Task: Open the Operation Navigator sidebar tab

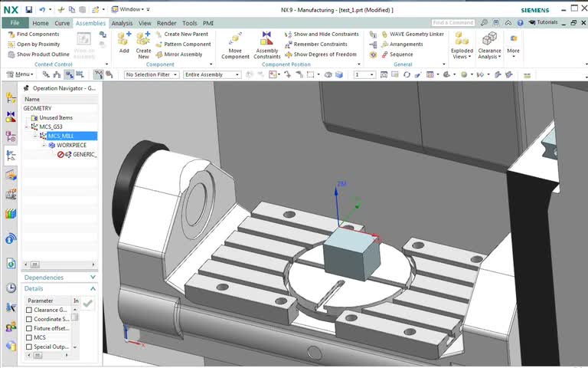Action: [x=11, y=155]
